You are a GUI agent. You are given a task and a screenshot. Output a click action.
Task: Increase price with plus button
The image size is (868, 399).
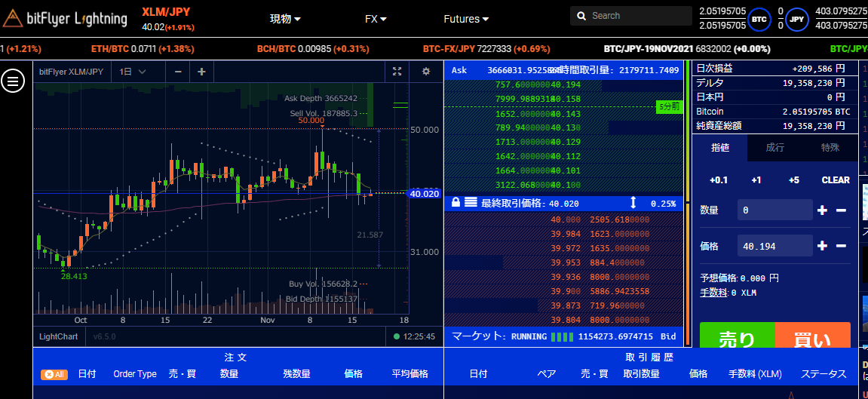click(823, 246)
